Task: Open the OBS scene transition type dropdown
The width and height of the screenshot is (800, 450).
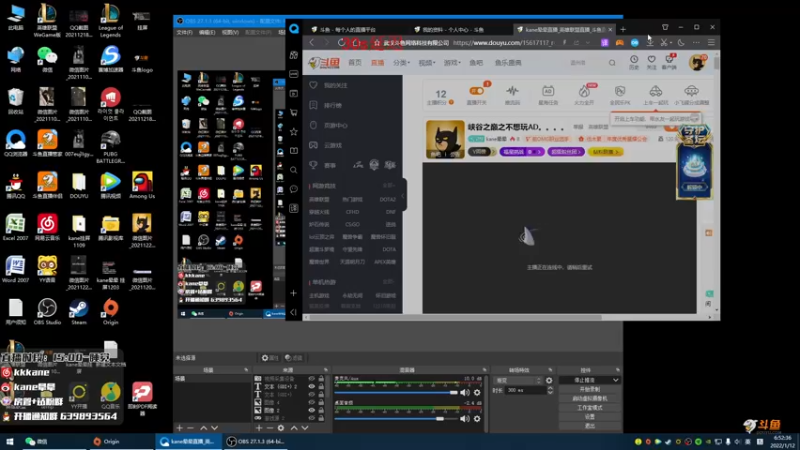Action: coord(518,380)
